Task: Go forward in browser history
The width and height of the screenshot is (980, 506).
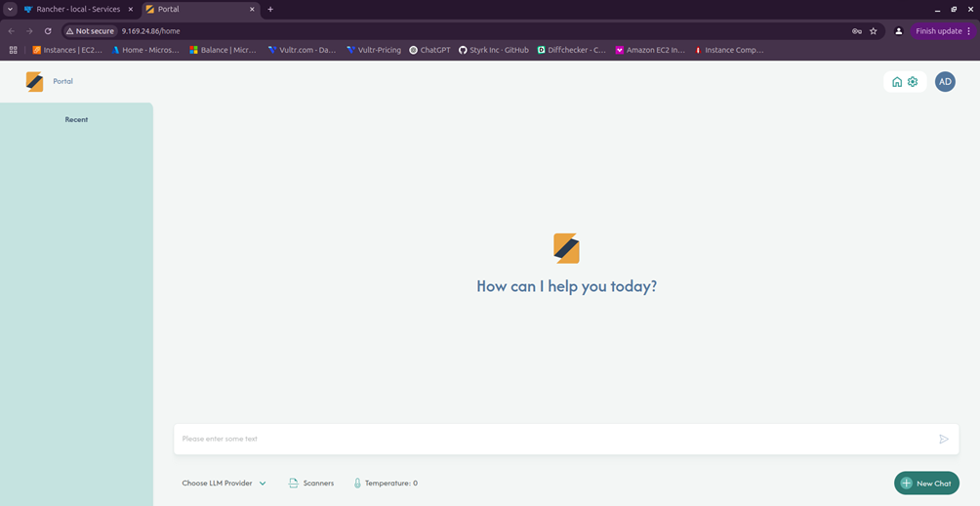Action: pyautogui.click(x=29, y=31)
